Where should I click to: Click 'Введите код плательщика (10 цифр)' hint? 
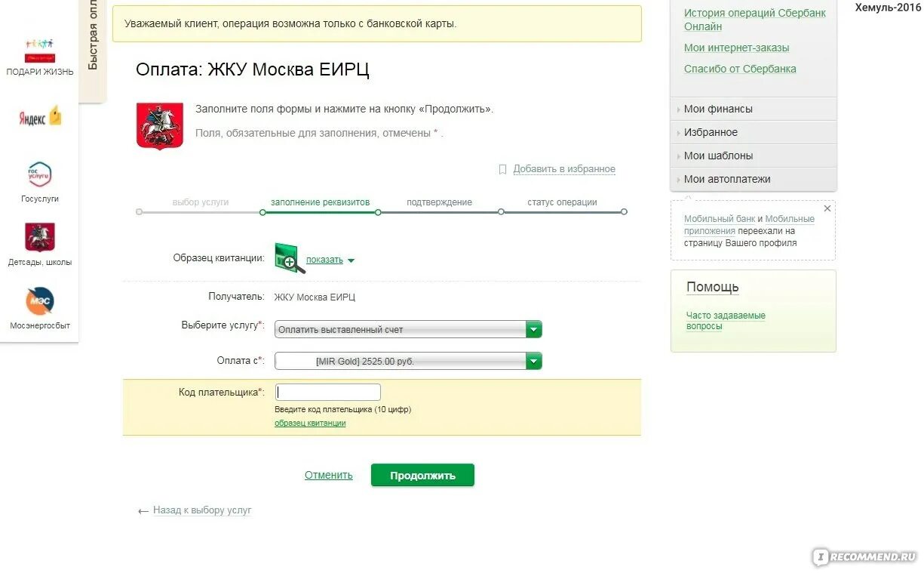(x=343, y=409)
